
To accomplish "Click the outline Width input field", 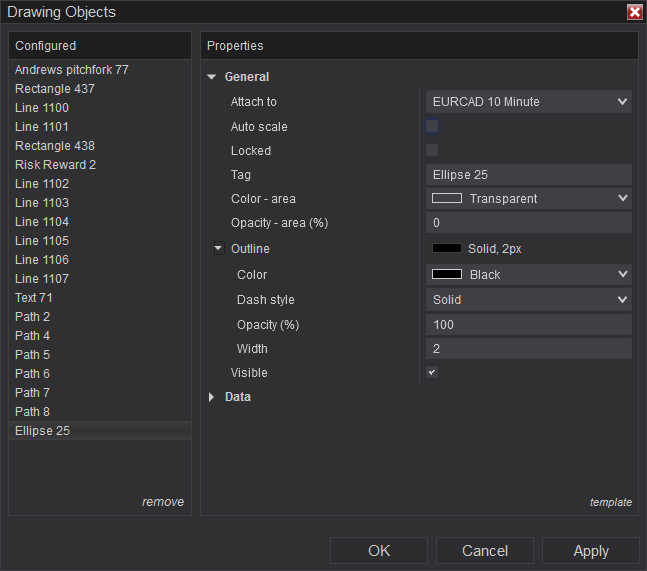I will pyautogui.click(x=528, y=349).
